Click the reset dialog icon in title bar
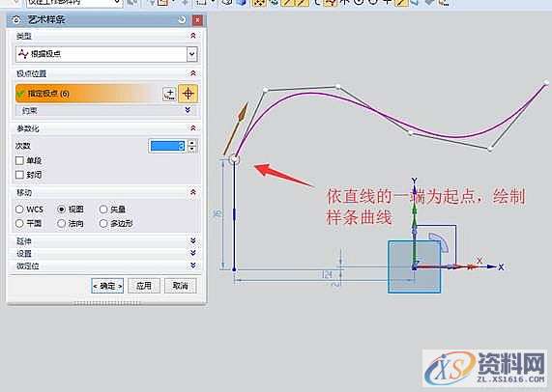Viewport: 552px width, 392px height. click(x=182, y=20)
